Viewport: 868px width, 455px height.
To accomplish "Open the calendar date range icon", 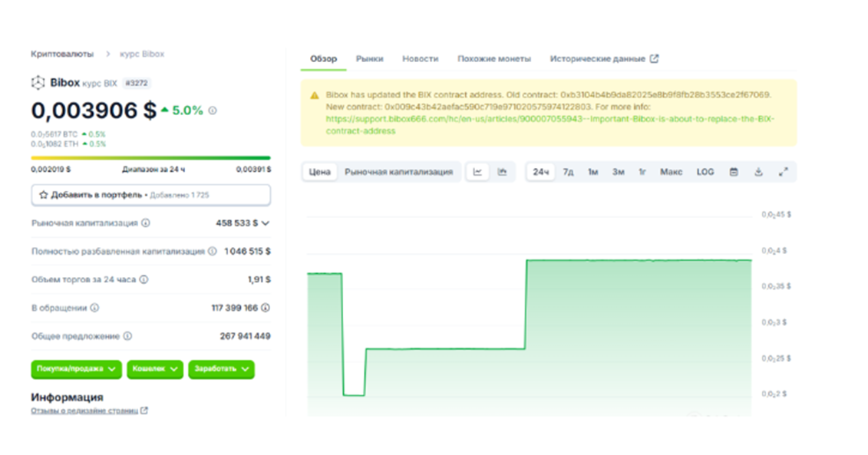I will click(x=734, y=172).
